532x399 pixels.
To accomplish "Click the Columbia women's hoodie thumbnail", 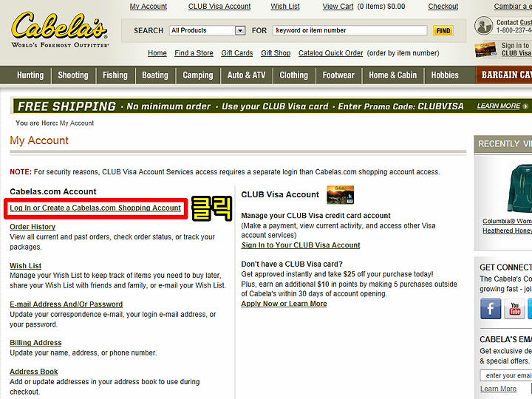I will [x=519, y=188].
